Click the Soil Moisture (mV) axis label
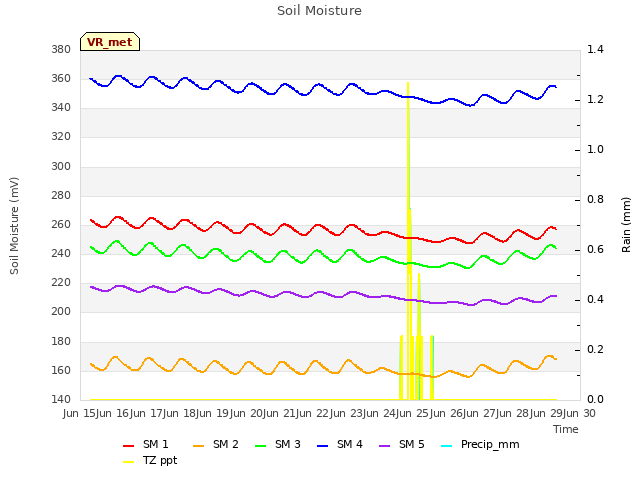Viewport: 640px width, 480px height. coord(14,226)
